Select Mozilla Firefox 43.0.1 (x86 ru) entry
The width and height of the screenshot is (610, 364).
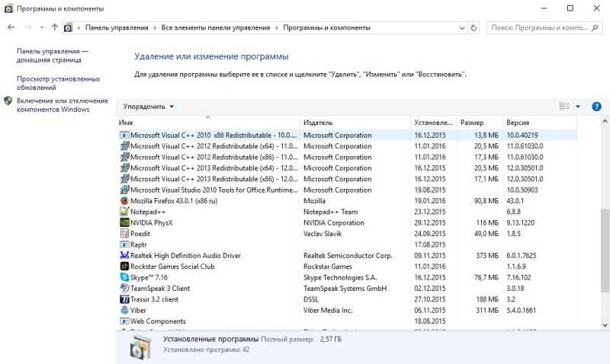point(174,201)
